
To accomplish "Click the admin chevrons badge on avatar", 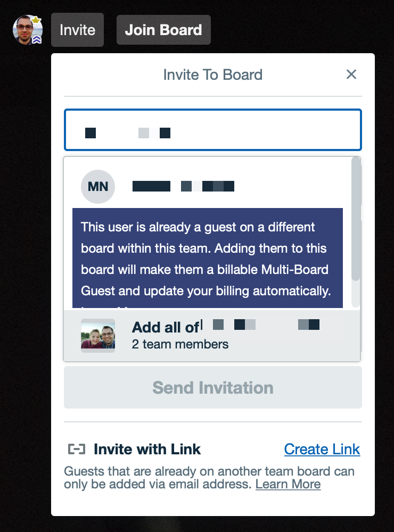I will coord(37,40).
